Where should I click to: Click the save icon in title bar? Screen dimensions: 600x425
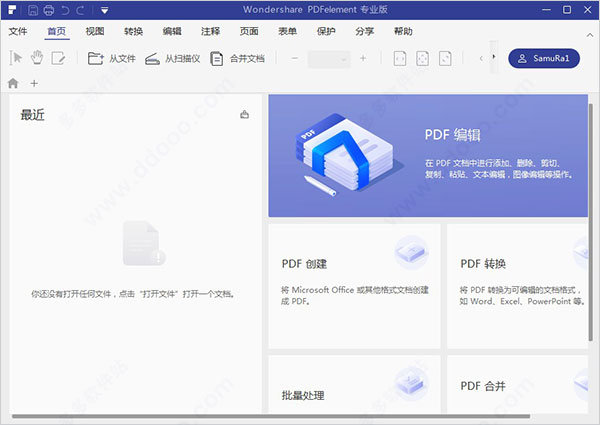pyautogui.click(x=33, y=10)
